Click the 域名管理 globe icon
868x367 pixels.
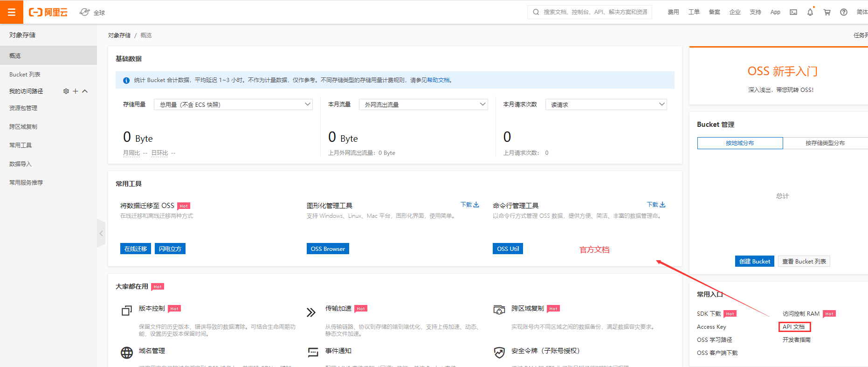point(127,353)
